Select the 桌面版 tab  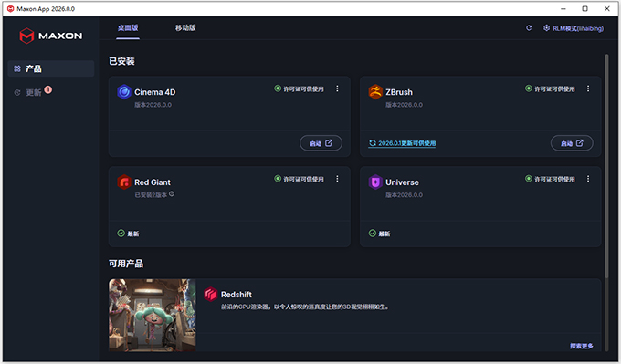point(128,27)
